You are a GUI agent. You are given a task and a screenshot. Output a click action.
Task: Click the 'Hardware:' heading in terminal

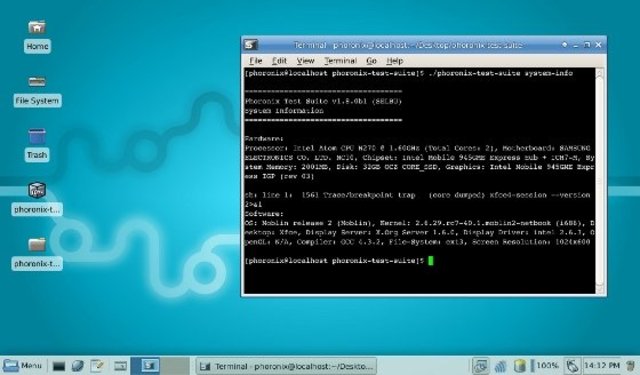click(x=264, y=139)
